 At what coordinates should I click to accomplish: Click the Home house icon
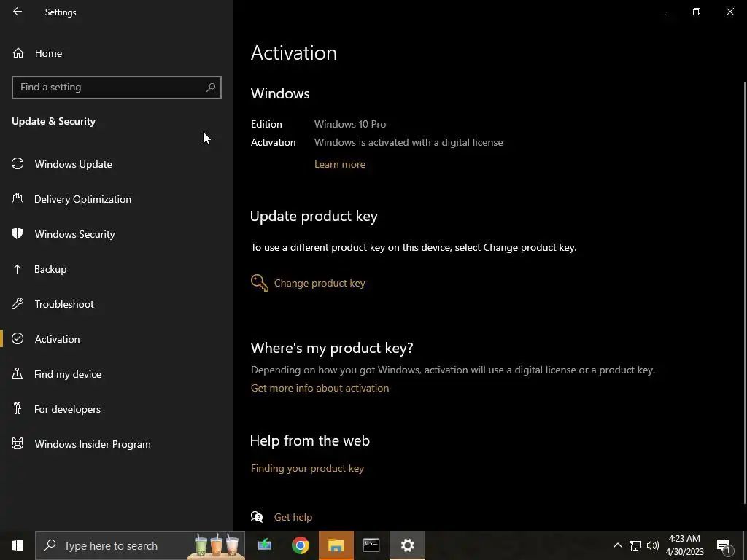pos(18,52)
